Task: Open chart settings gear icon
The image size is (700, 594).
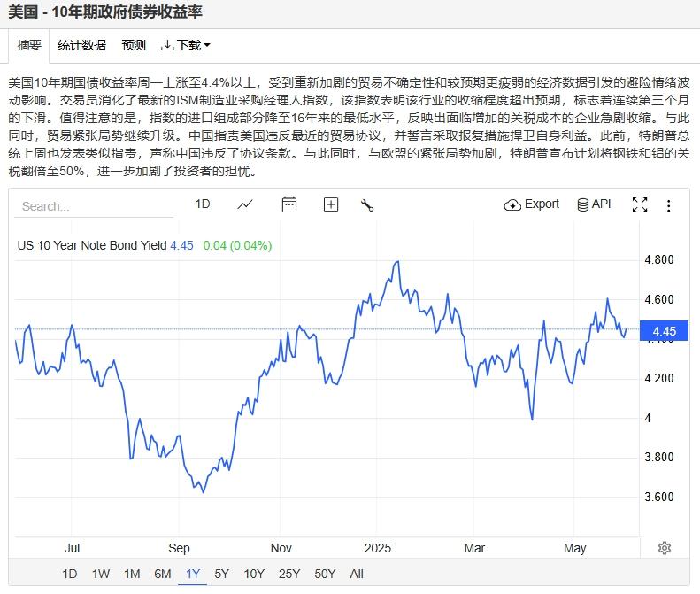Action: (x=665, y=548)
